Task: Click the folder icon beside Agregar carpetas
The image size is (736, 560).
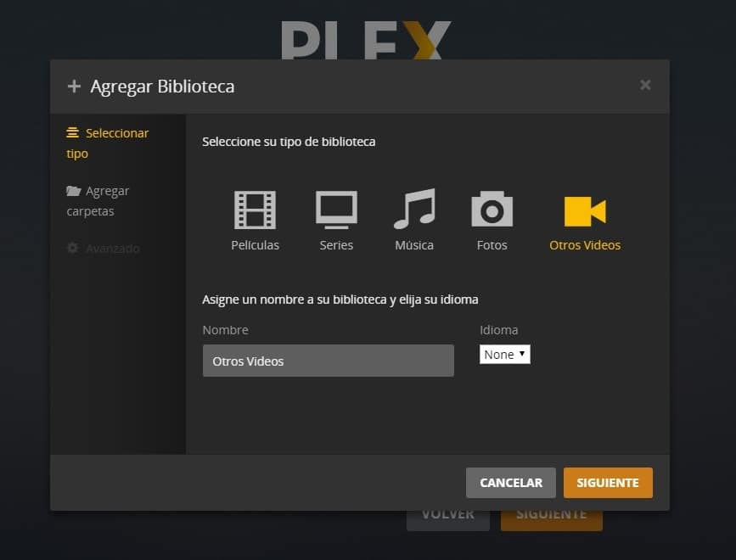Action: coord(74,191)
